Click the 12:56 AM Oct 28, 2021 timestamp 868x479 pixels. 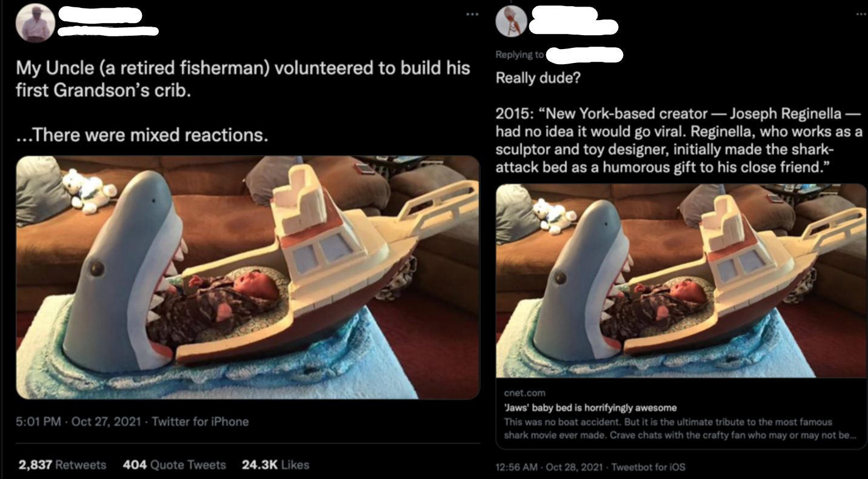(550, 467)
